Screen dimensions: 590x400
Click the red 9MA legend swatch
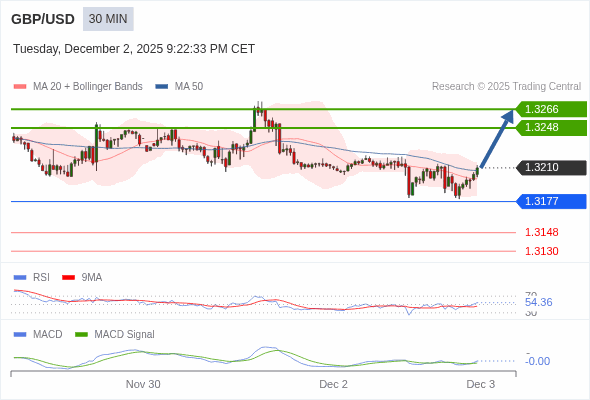click(x=68, y=278)
